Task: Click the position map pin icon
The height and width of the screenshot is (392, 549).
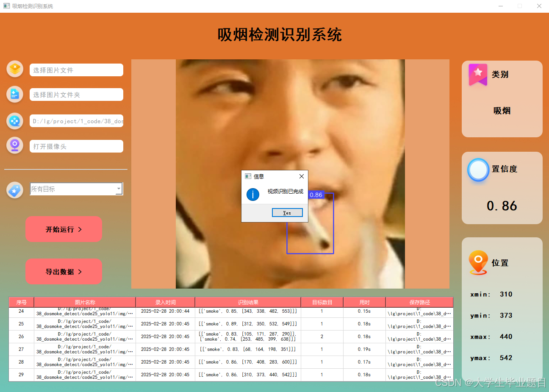Action: [478, 262]
